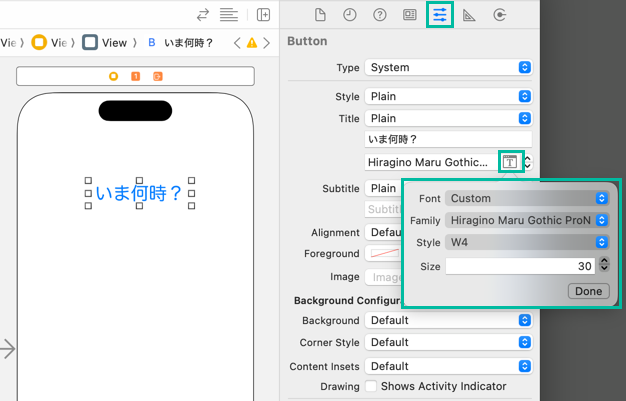Open the Connections inspector tab

pos(499,15)
